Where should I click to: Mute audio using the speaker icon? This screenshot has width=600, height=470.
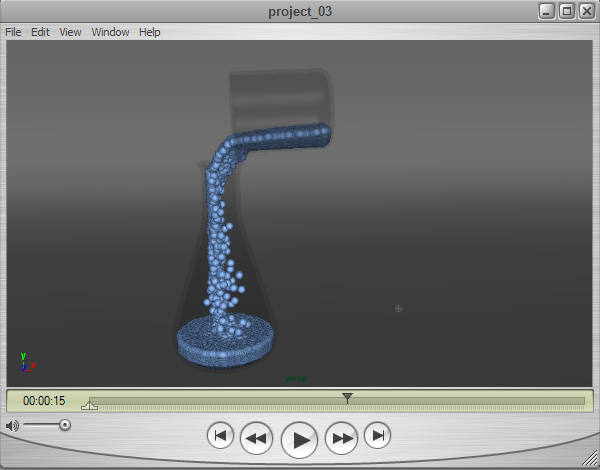point(12,425)
